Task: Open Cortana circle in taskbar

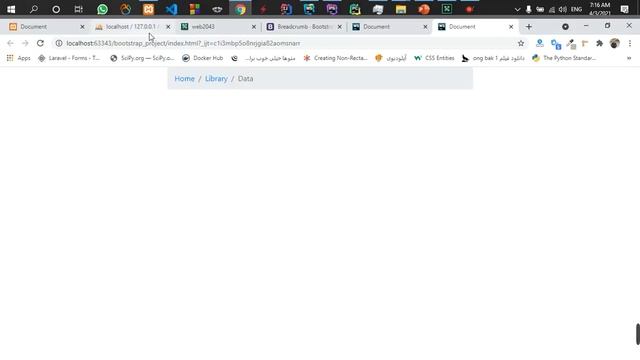Action: [x=56, y=9]
